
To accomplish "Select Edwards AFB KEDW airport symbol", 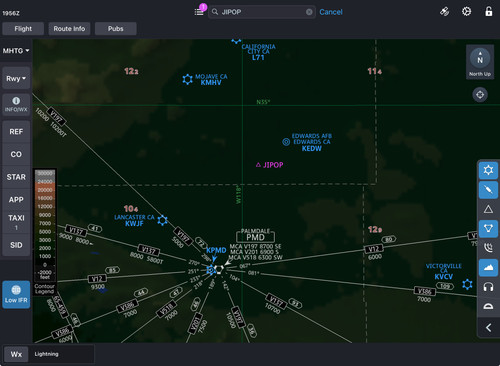I will pyautogui.click(x=286, y=142).
